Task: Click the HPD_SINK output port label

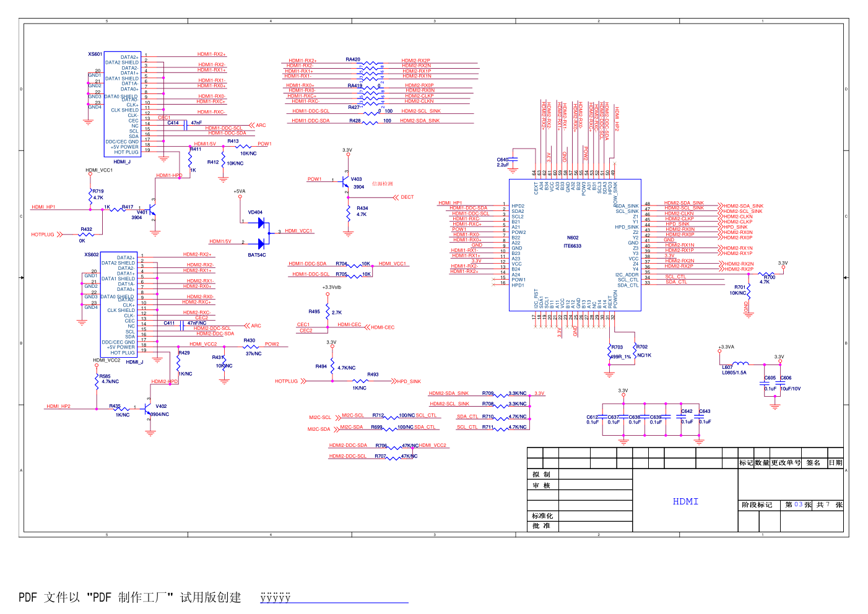Action: 409,381
